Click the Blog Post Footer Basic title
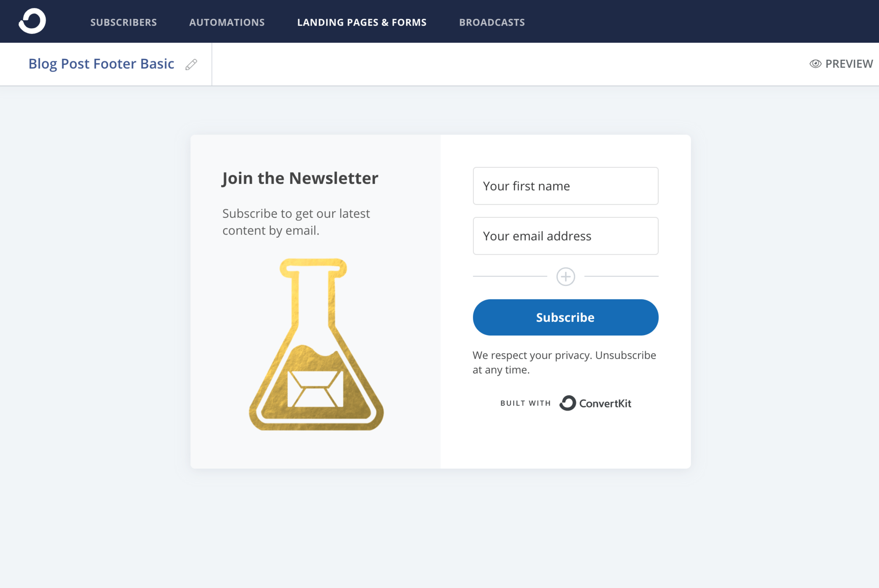The width and height of the screenshot is (879, 588). [102, 64]
